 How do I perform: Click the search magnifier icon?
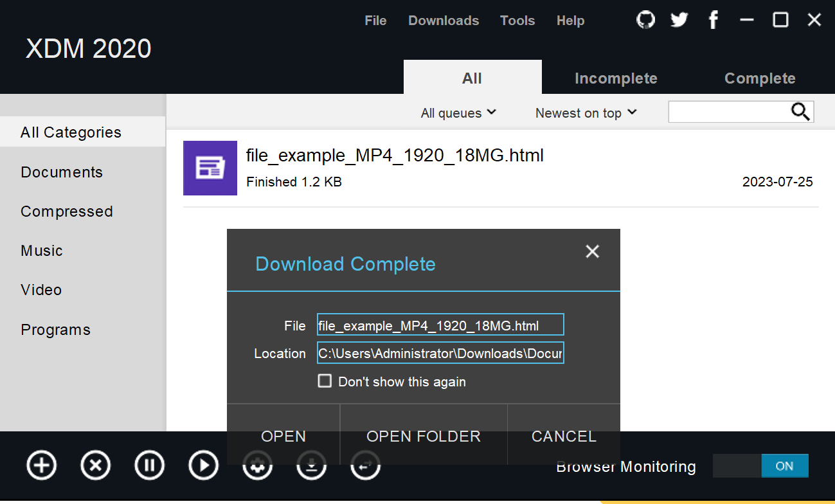click(800, 111)
